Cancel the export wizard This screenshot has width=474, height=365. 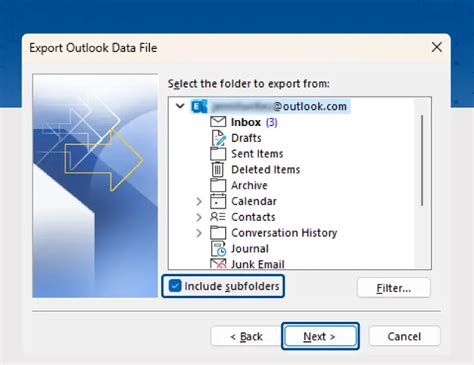[x=404, y=336]
